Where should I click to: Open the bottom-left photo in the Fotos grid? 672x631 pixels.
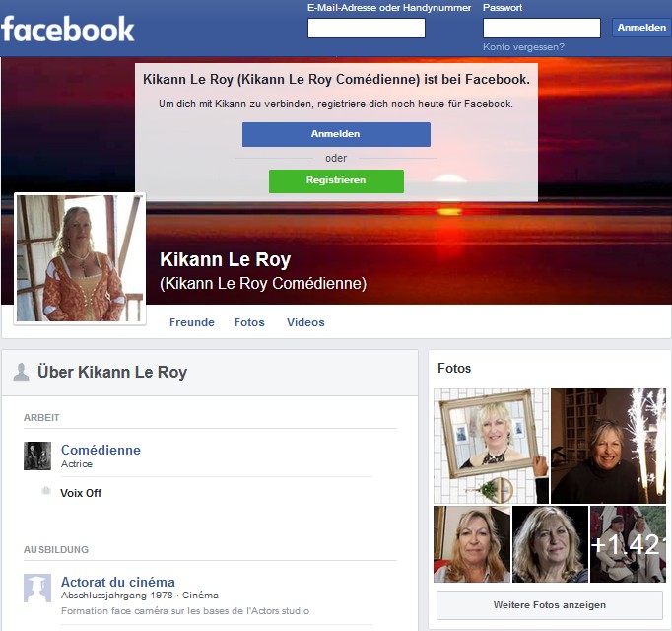point(472,544)
